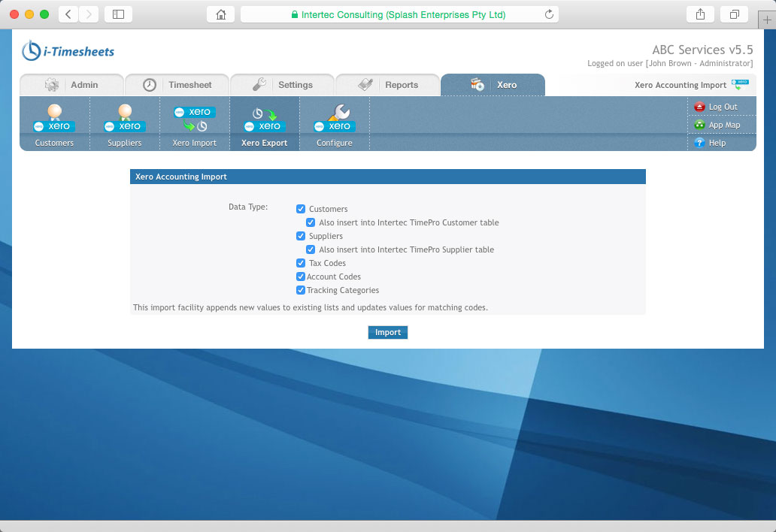
Task: Uncheck the Customers data type
Action: pos(301,209)
